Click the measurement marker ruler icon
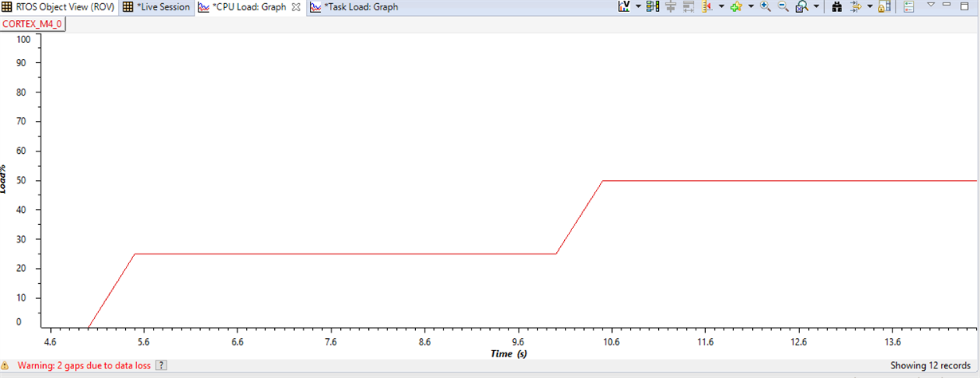 pos(708,6)
